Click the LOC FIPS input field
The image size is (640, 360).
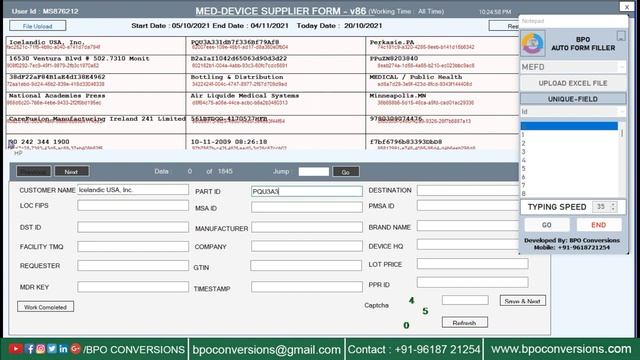tap(133, 205)
